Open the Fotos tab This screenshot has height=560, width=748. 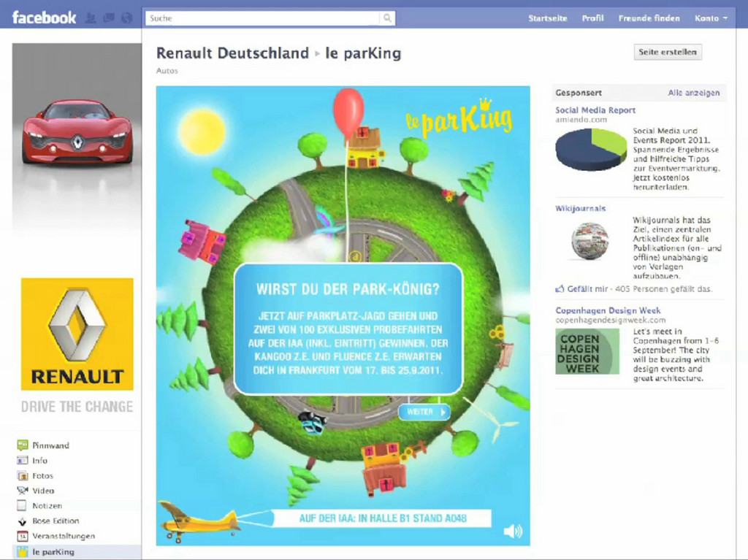pos(42,475)
